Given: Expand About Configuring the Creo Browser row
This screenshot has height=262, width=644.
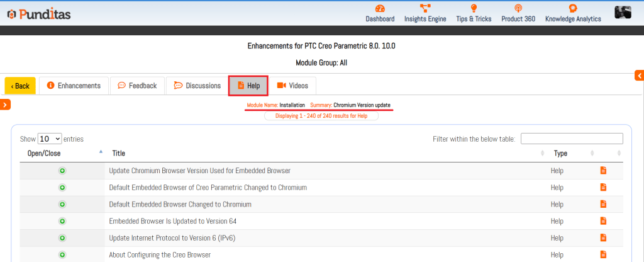Looking at the screenshot, I should point(62,255).
